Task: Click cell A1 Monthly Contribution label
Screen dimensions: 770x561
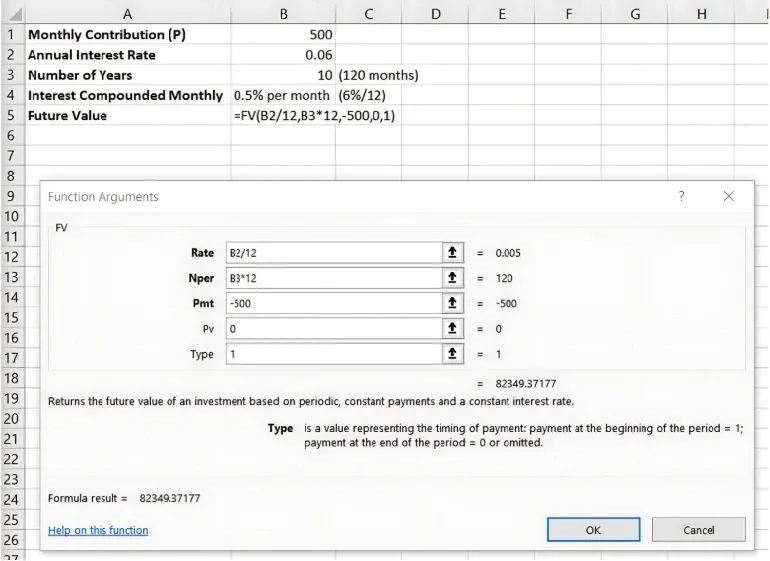Action: click(126, 34)
